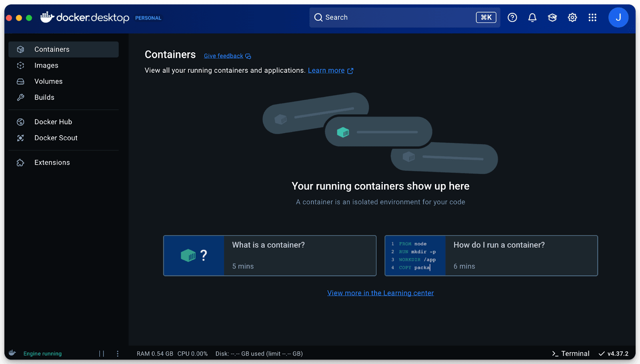The height and width of the screenshot is (364, 640).
Task: Open the Terminal from the status bar
Action: [571, 353]
